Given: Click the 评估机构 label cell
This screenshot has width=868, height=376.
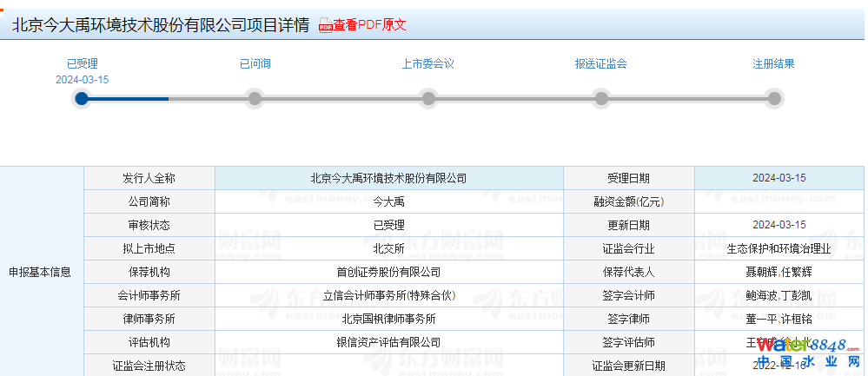Looking at the screenshot, I should 149,342.
